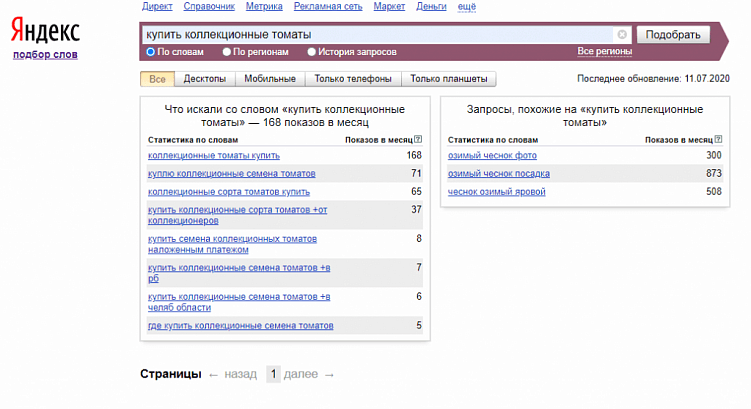Open query with '+в челяб области'

(239, 302)
